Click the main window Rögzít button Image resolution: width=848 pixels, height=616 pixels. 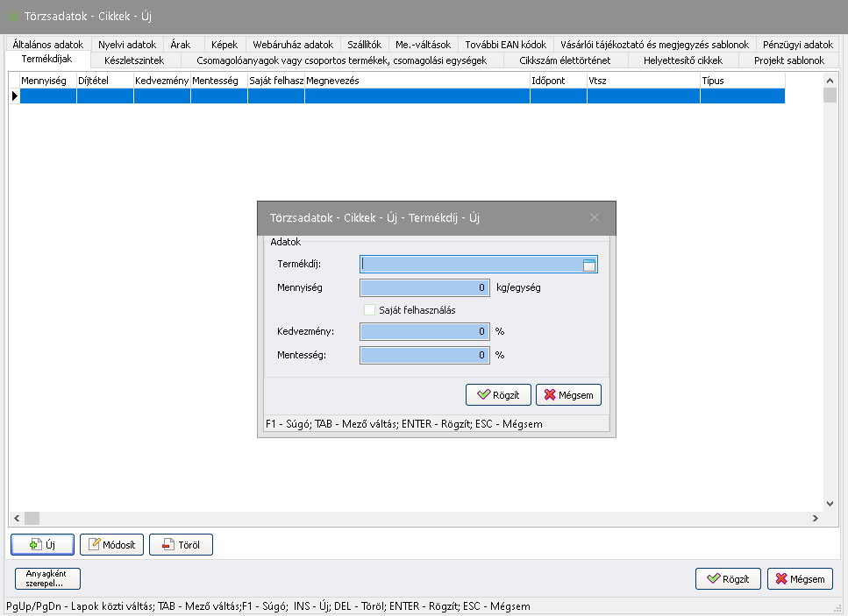(728, 579)
